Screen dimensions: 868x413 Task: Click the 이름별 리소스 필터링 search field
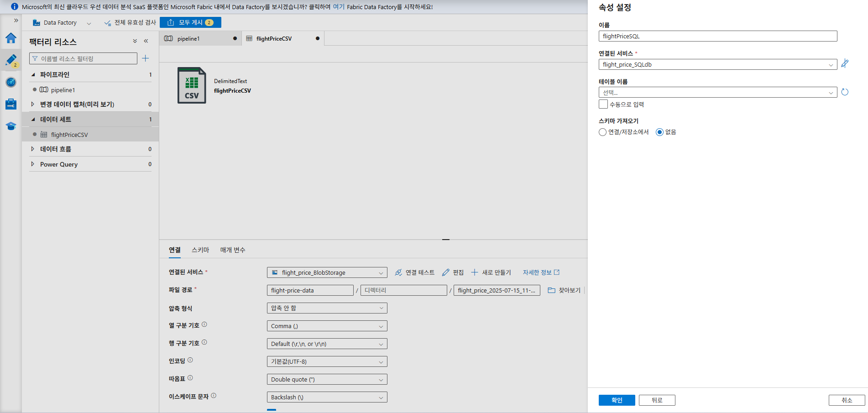(83, 58)
